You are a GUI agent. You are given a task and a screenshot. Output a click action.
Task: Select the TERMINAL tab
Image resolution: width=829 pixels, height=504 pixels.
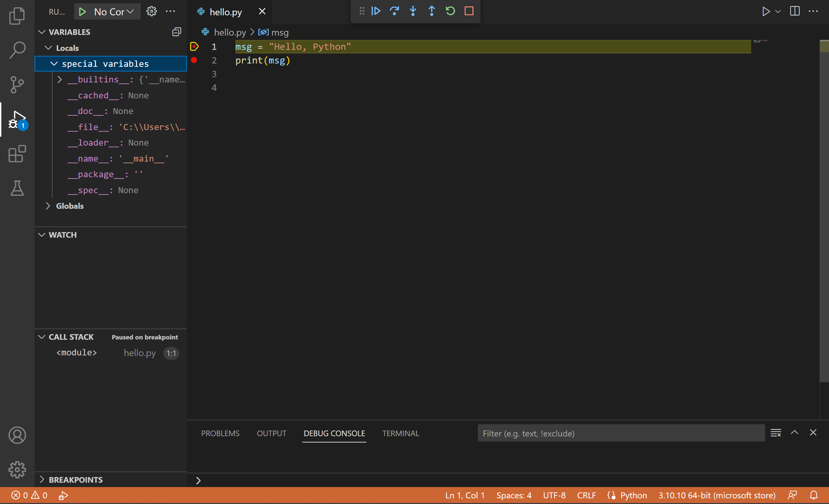(x=400, y=433)
